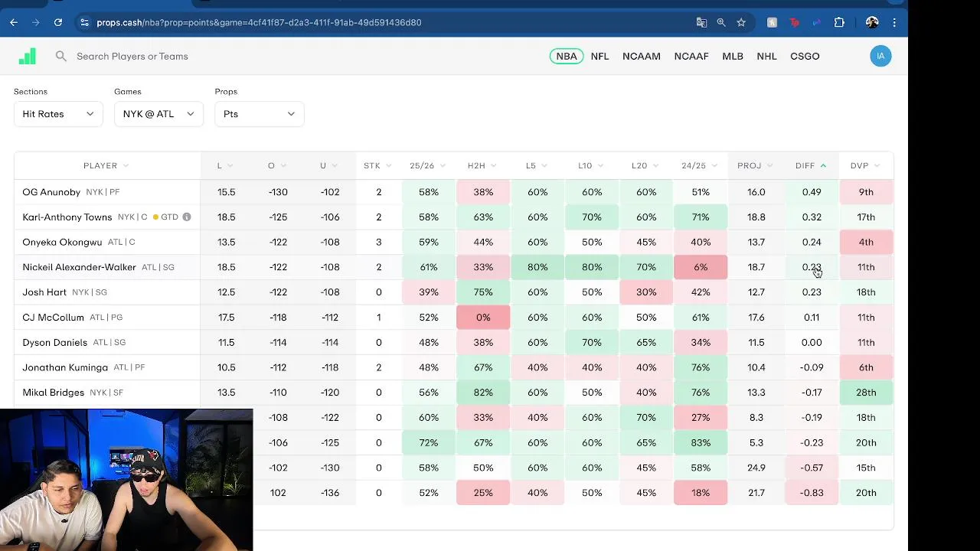The height and width of the screenshot is (551, 980).
Task: Open Onyeka Okongwu player row
Action: tap(453, 242)
